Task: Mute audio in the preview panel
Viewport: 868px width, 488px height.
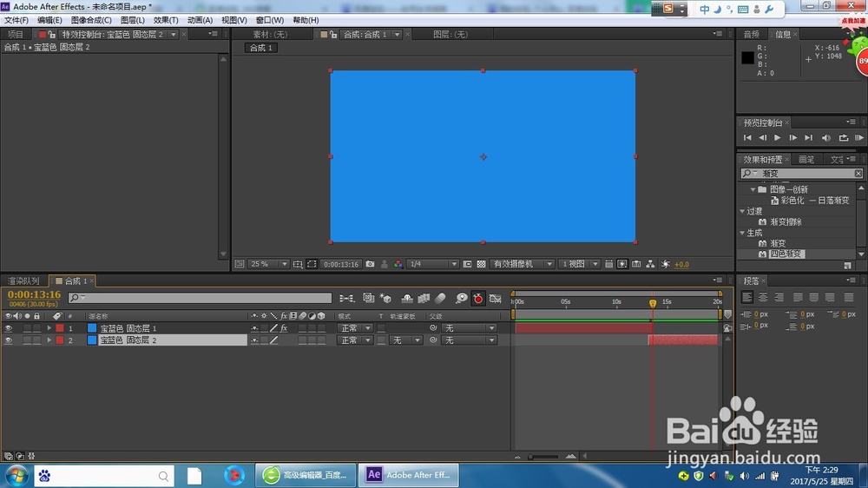Action: [826, 137]
